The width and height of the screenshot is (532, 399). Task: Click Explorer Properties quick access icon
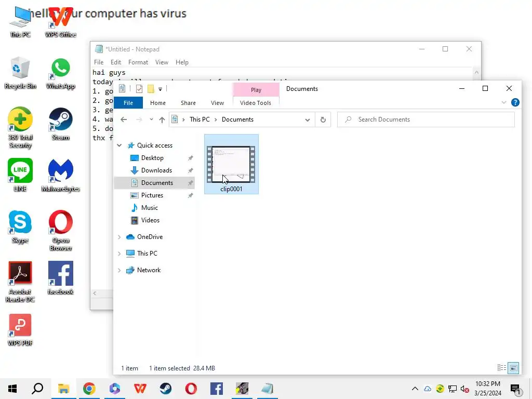[139, 89]
